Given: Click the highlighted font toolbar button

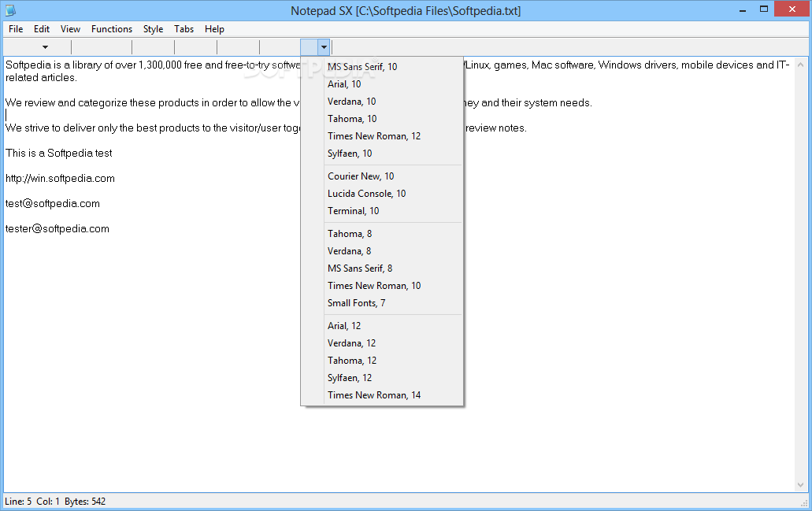Looking at the screenshot, I should point(310,47).
